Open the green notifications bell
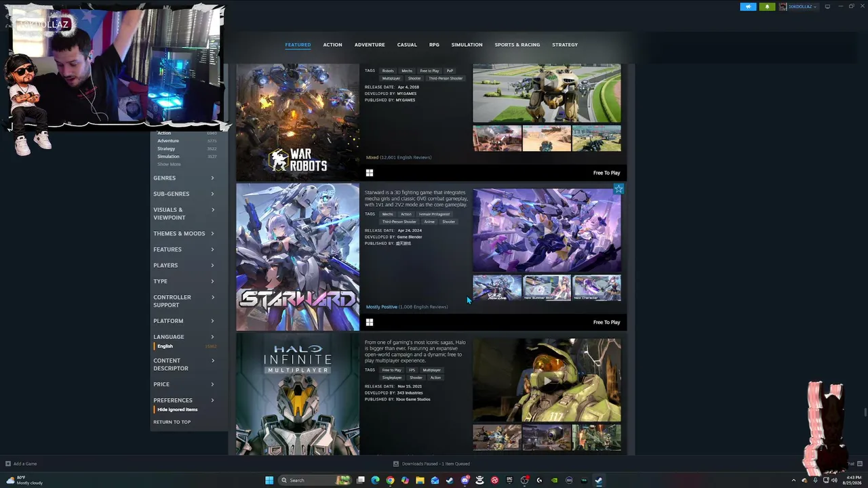 767,7
